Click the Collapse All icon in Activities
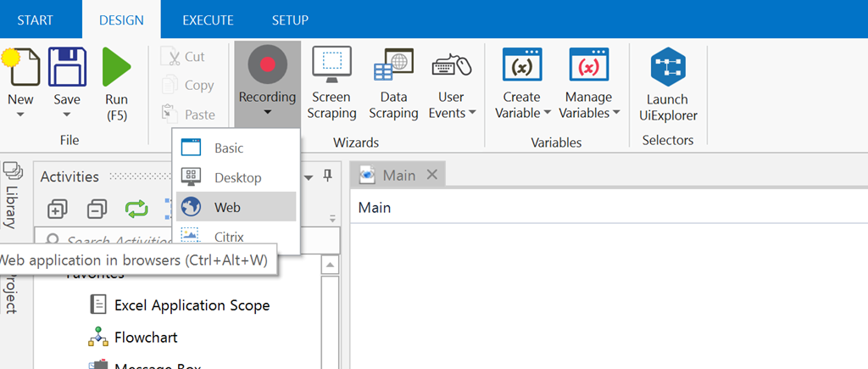Viewport: 868px width, 369px height. [x=97, y=209]
